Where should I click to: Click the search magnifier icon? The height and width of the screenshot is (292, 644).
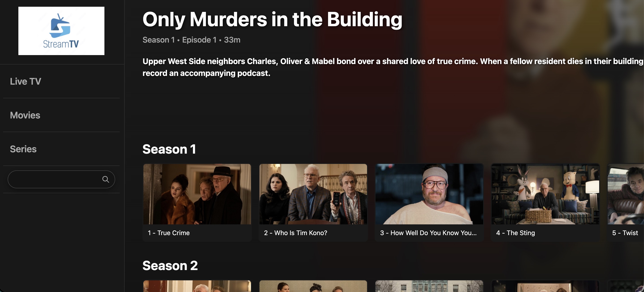click(106, 179)
